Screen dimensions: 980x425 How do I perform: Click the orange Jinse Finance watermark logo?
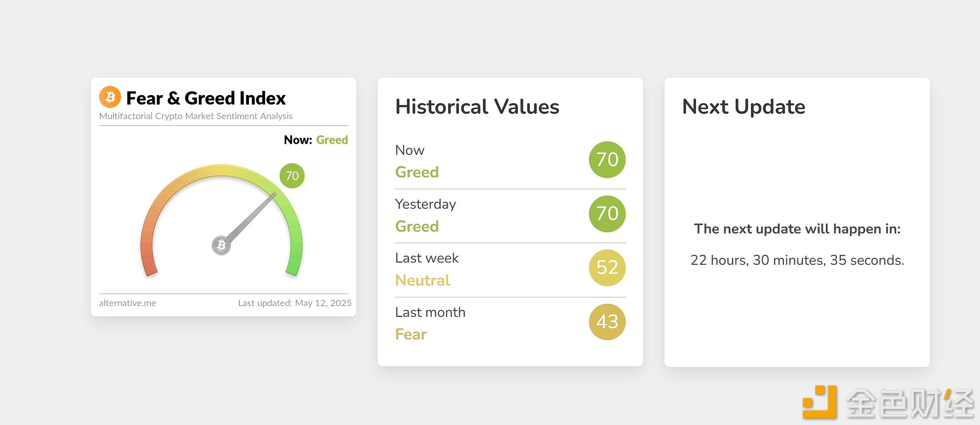click(x=819, y=402)
